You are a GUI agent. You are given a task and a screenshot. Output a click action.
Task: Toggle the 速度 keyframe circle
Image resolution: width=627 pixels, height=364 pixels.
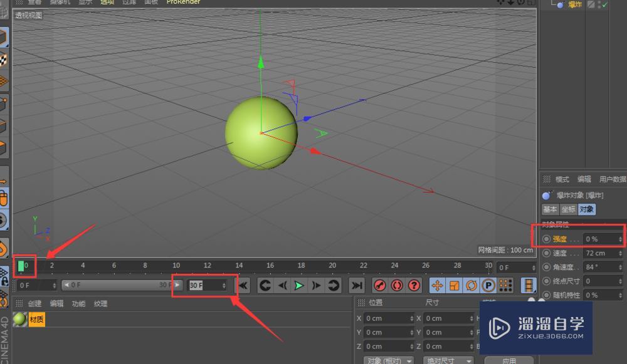(546, 253)
